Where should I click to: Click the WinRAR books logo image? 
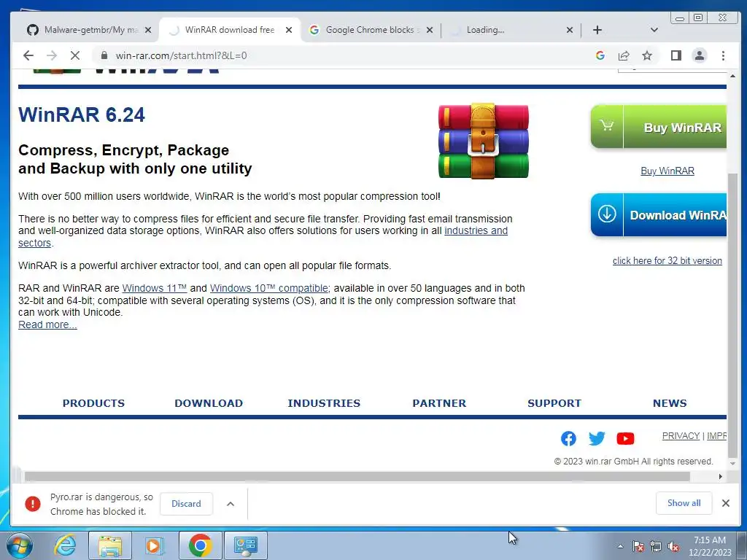pos(483,141)
